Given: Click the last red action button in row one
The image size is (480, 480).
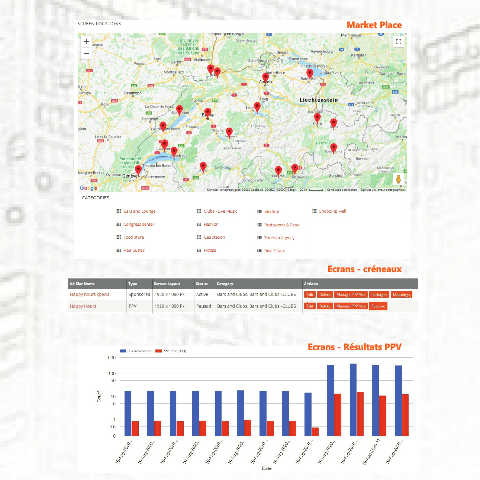Looking at the screenshot, I should [x=401, y=294].
